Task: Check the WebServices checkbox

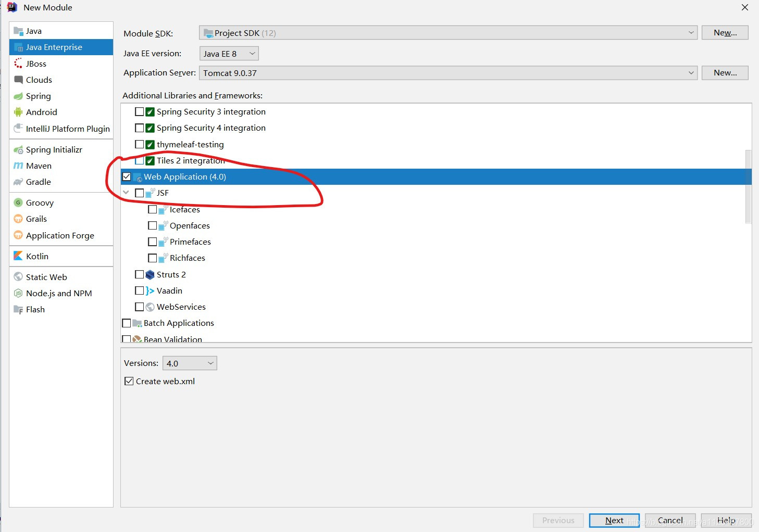Action: (x=139, y=307)
